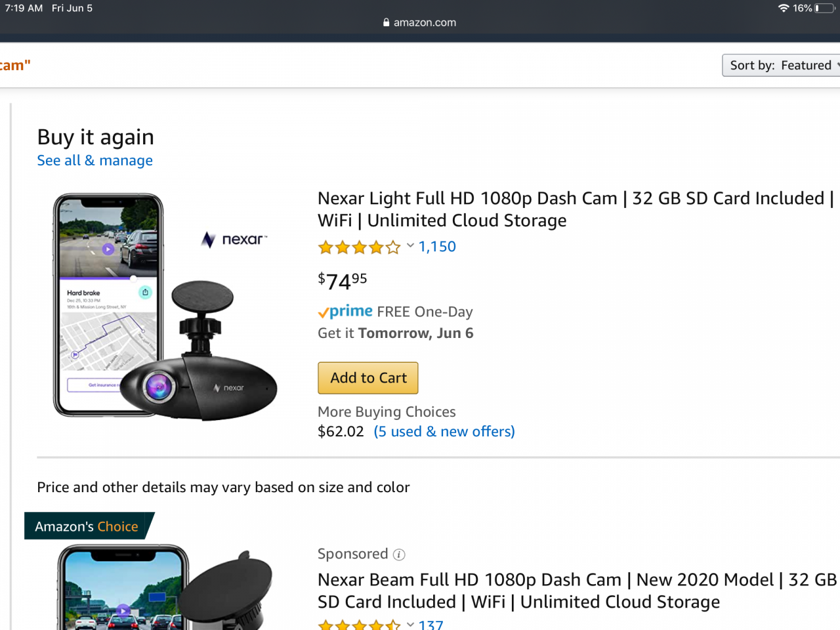Screen dimensions: 840x630
Task: Click the Nexar Beam star rating
Action: [359, 625]
